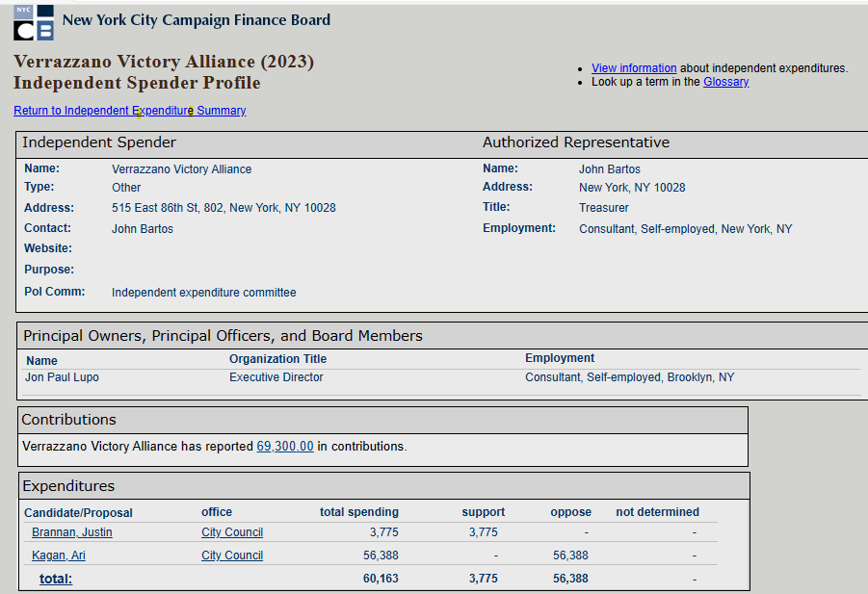
Task: Click officer name Jon Paul Lupo
Action: [x=62, y=377]
